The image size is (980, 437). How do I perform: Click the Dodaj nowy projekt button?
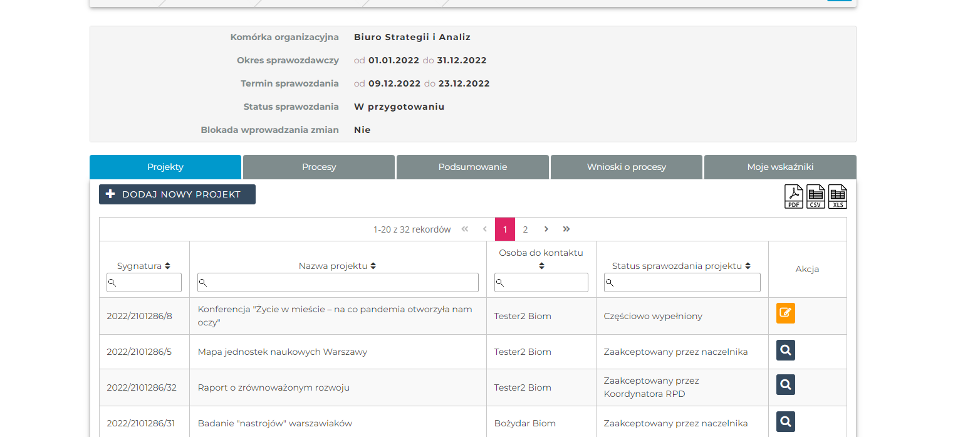[x=177, y=194]
